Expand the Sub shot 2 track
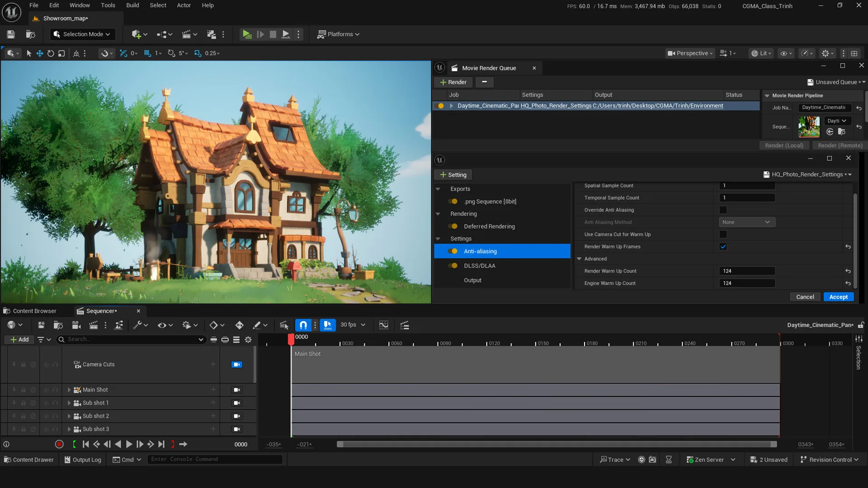The image size is (868, 488). point(69,416)
